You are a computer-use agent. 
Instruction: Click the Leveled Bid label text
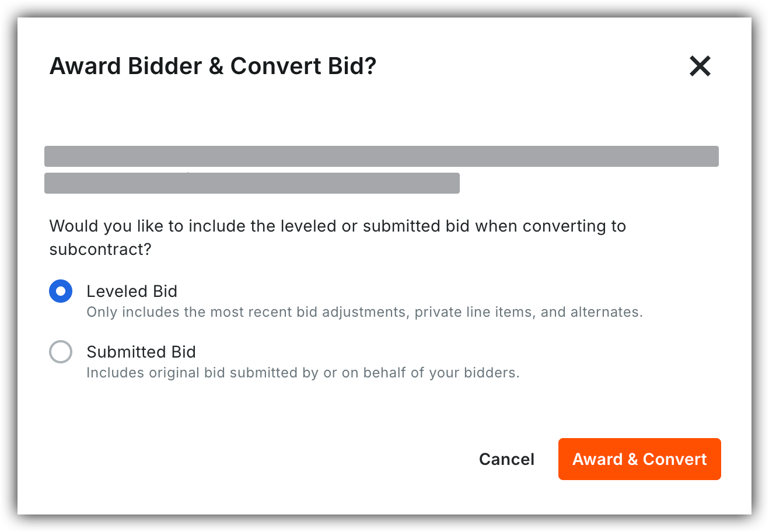pyautogui.click(x=131, y=291)
